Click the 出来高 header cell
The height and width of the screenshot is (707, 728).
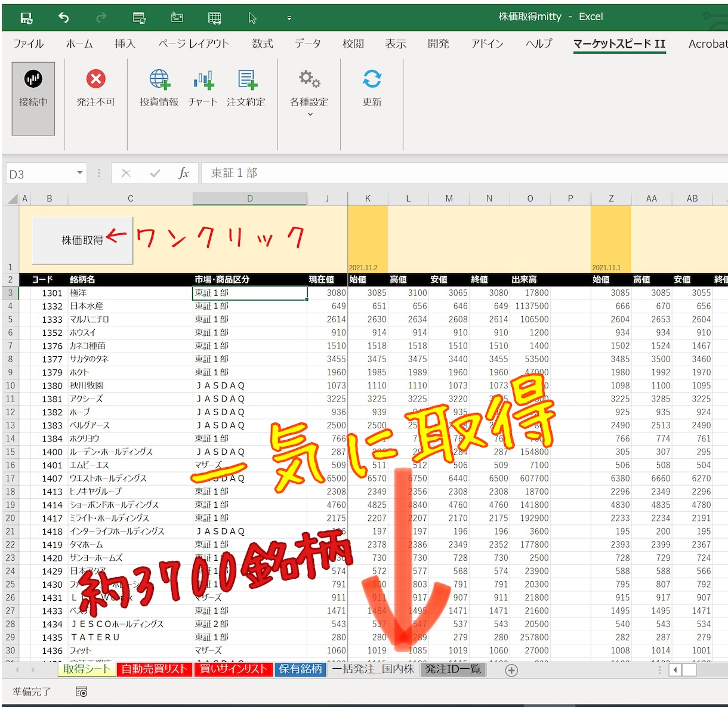[530, 280]
